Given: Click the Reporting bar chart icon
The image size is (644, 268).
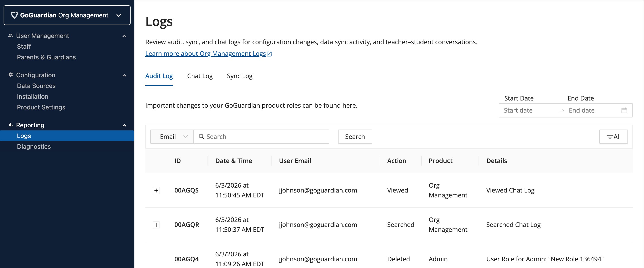Looking at the screenshot, I should (11, 125).
